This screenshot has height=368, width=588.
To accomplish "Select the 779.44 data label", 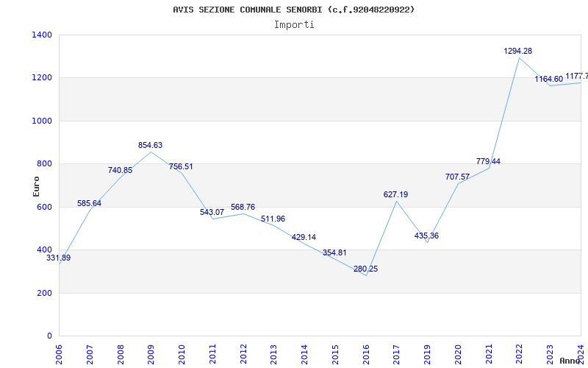I will pos(488,161).
